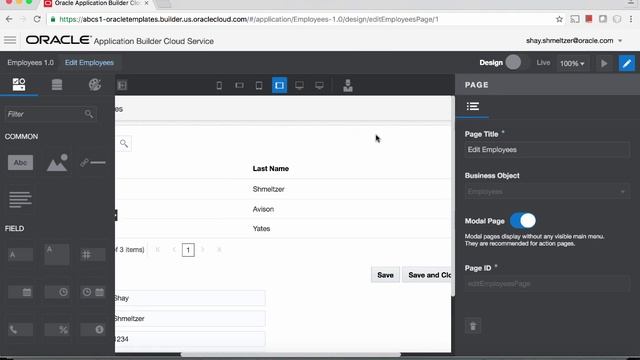The width and height of the screenshot is (640, 360).
Task: Go to the next table page
Action: 203,250
